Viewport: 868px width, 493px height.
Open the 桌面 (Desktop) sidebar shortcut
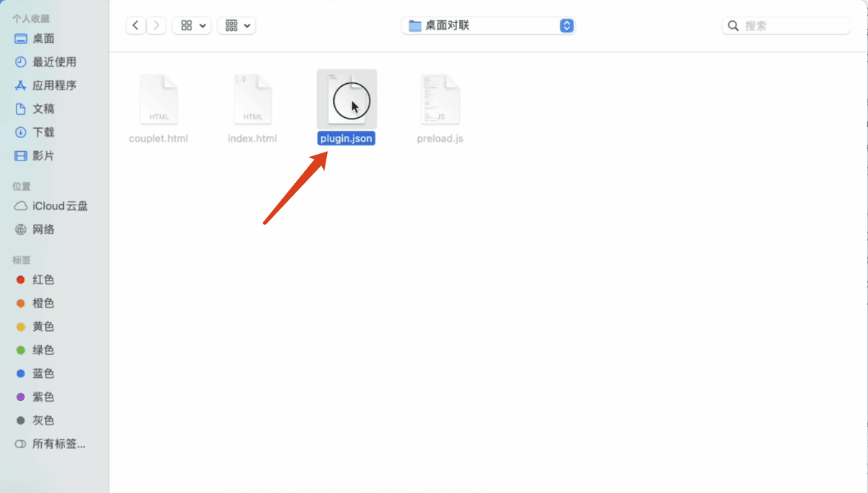(x=41, y=38)
